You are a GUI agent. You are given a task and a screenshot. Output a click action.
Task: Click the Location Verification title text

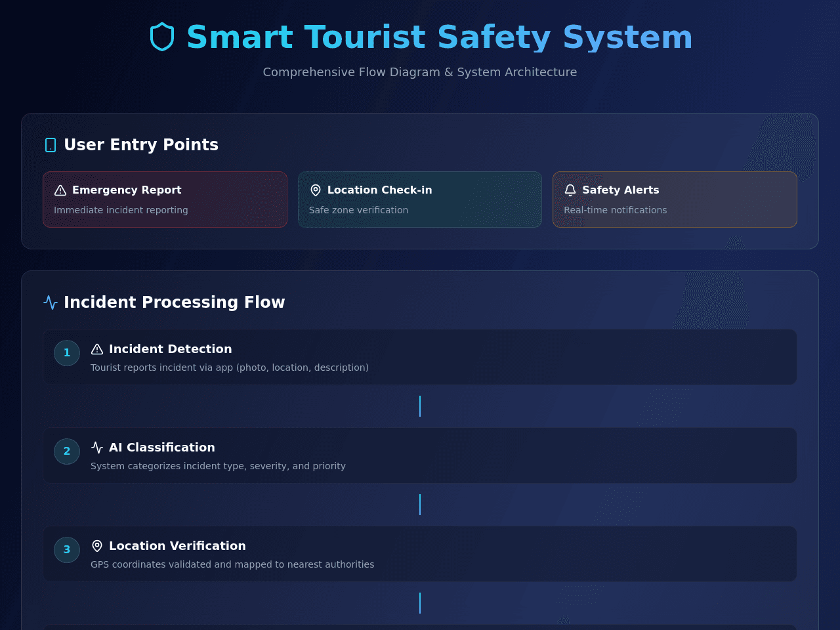pyautogui.click(x=177, y=546)
